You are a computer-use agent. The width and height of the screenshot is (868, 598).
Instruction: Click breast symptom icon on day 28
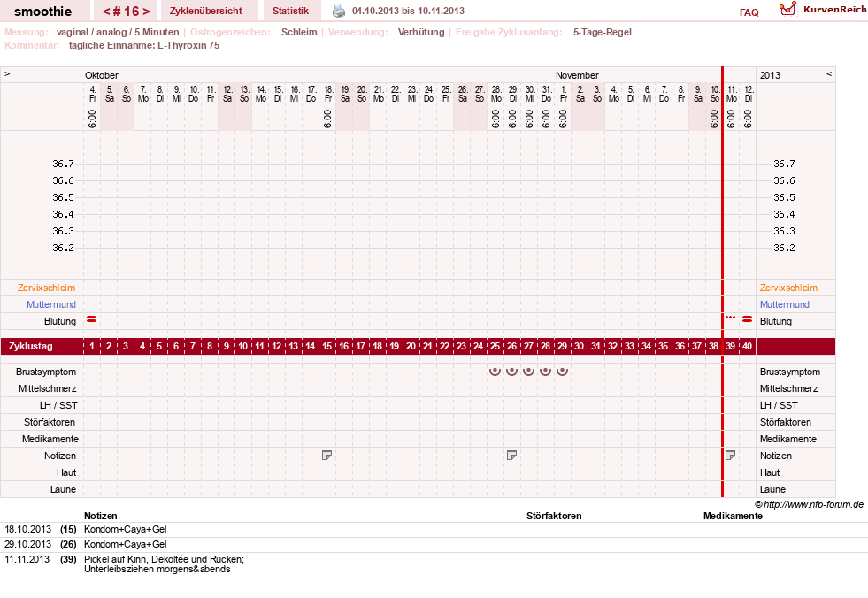tap(545, 371)
